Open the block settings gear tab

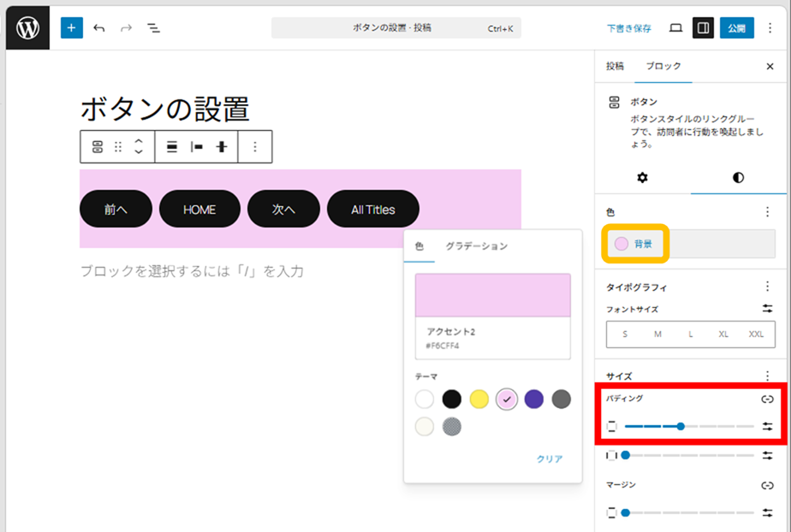click(643, 178)
